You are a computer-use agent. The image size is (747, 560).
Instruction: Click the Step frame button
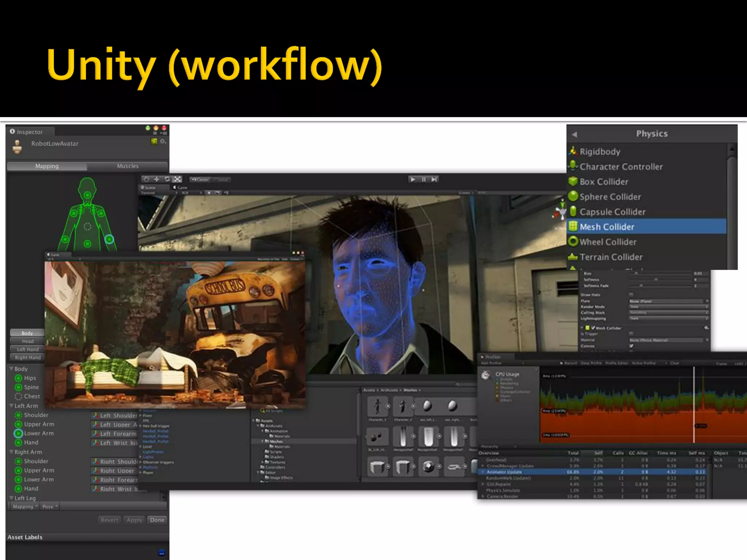[x=434, y=179]
